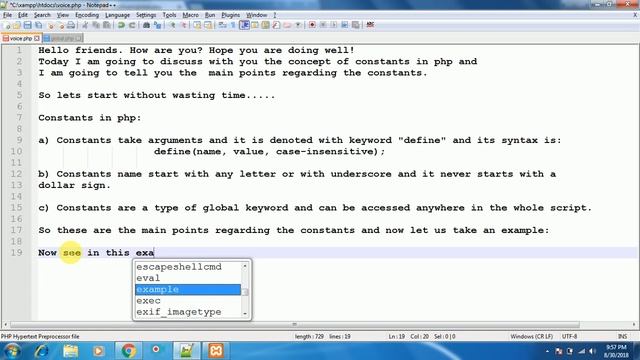Choose 'example' from autocomplete list
The width and height of the screenshot is (640, 360).
(188, 289)
